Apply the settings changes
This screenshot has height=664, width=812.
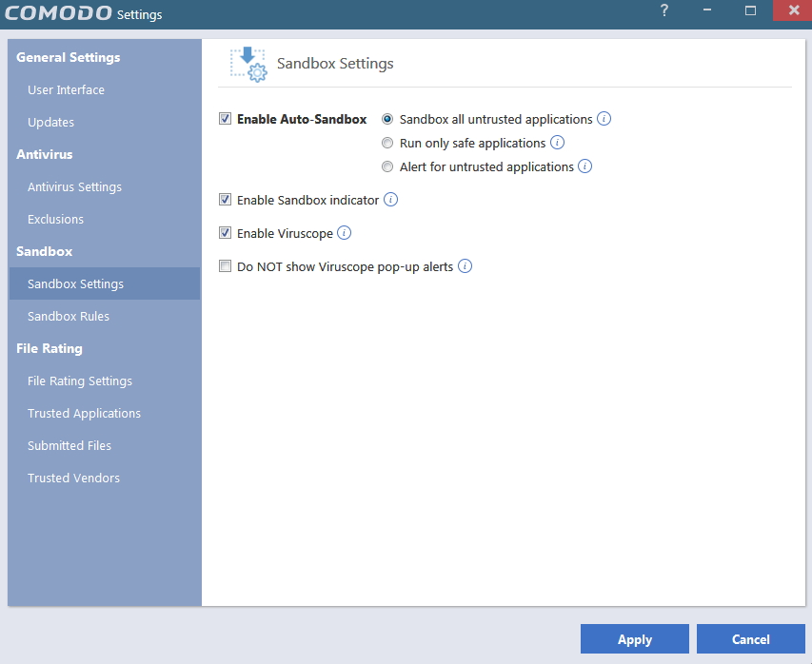coord(634,639)
